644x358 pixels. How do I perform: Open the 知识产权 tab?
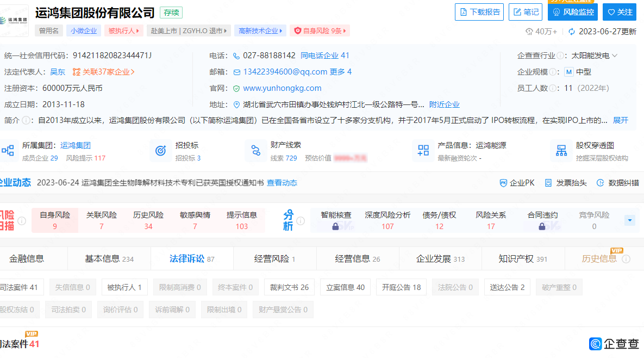coord(523,259)
